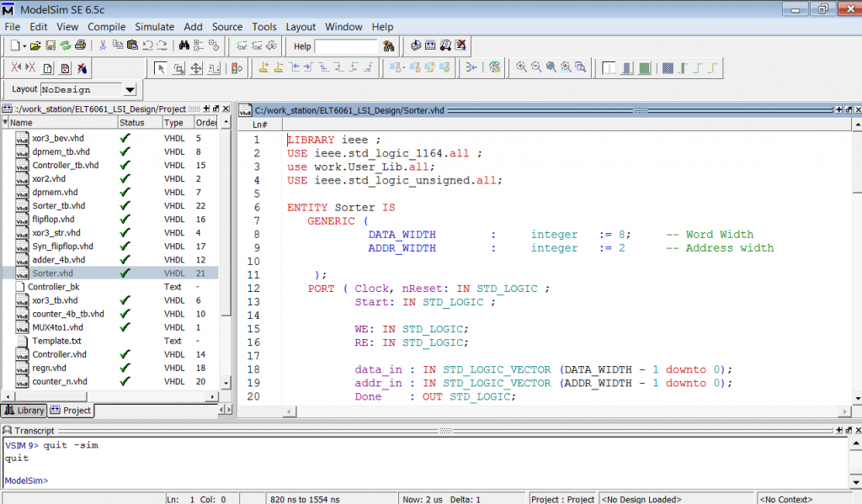Screen dimensions: 862x504
Task: Click the Save disk icon in toolbar
Action: point(51,45)
